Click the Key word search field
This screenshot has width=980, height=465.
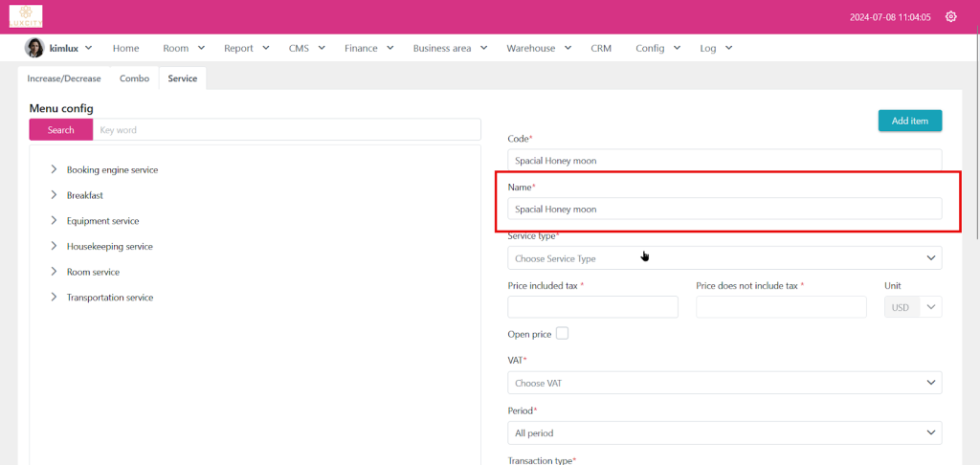[287, 130]
